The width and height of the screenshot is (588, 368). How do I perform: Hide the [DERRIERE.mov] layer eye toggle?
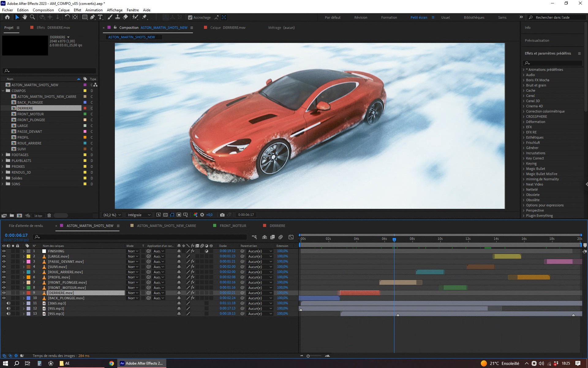pyautogui.click(x=4, y=293)
